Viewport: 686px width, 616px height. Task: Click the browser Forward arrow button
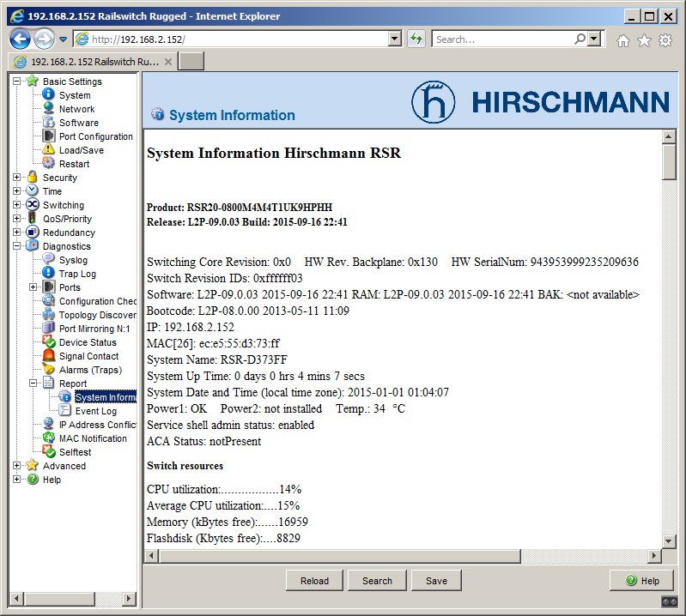pos(44,39)
